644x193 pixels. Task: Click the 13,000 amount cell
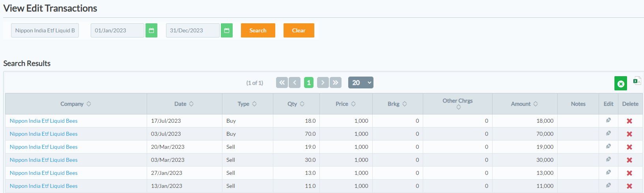point(525,173)
